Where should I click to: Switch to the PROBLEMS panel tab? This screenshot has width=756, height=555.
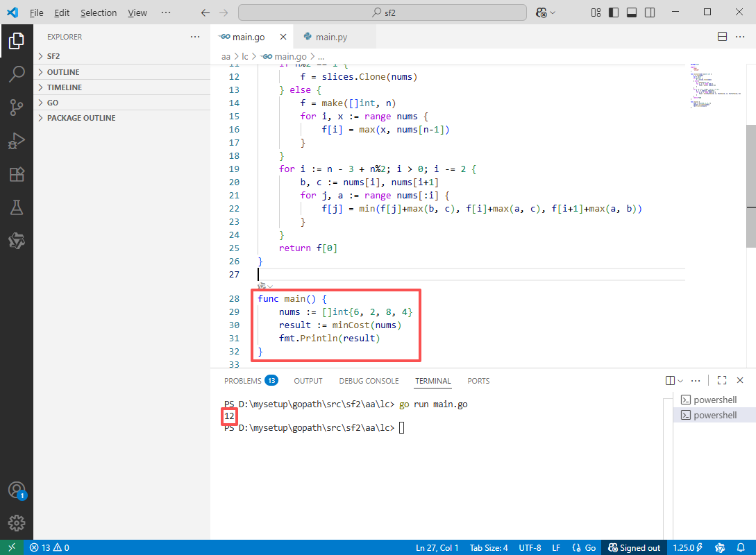tap(251, 381)
